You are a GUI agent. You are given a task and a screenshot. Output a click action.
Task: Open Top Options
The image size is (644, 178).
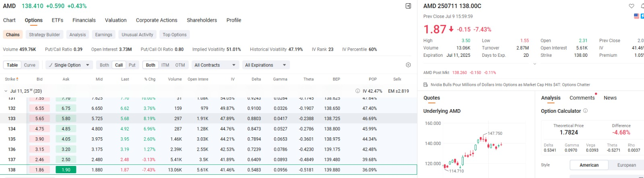click(174, 35)
